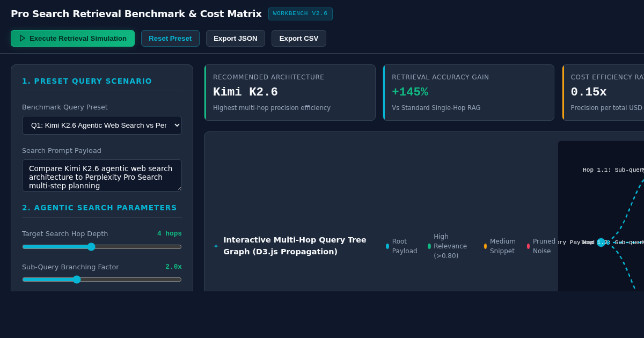Click Vs Standard Single-Hop RAG caption
The image size is (644, 338).
(x=436, y=108)
